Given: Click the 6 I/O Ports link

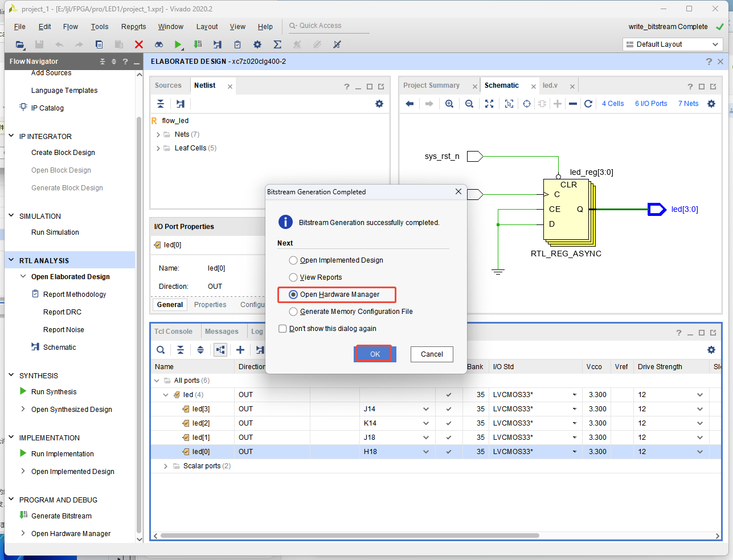Looking at the screenshot, I should point(651,104).
